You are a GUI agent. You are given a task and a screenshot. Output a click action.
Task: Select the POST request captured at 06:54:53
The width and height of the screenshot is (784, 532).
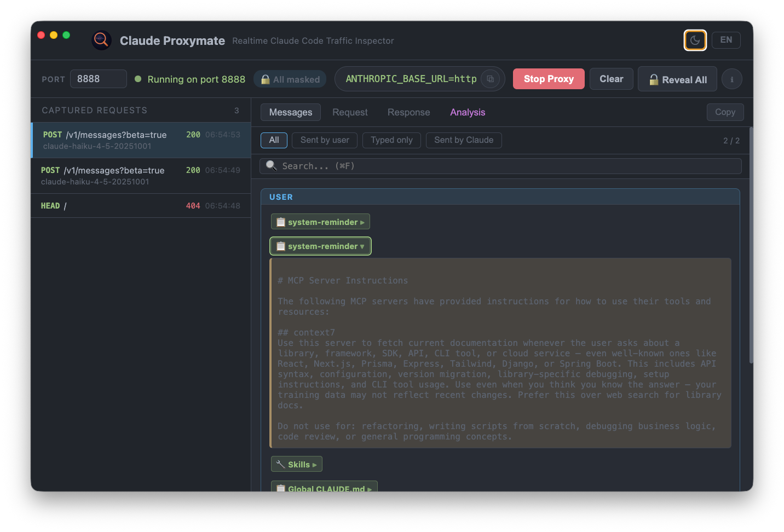(x=141, y=140)
